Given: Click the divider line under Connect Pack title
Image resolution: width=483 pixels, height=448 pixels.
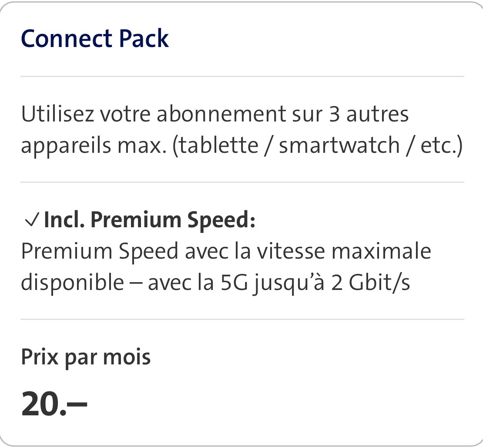Looking at the screenshot, I should 242,77.
